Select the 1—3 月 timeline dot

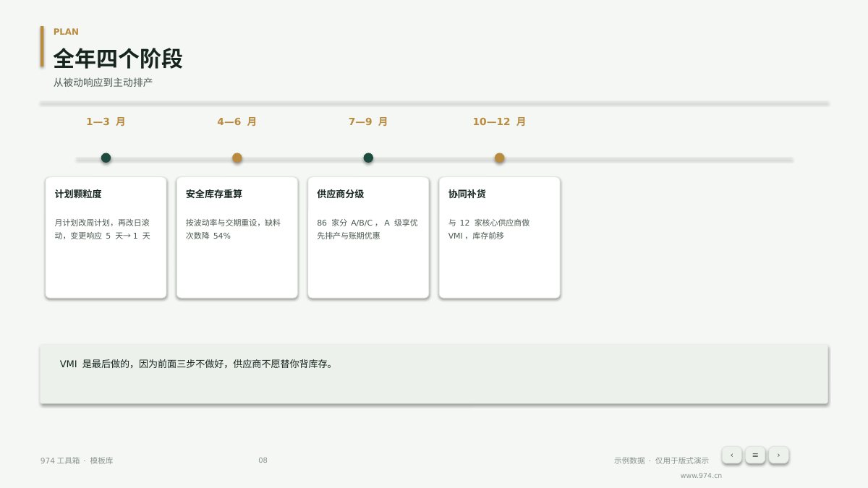(x=106, y=158)
